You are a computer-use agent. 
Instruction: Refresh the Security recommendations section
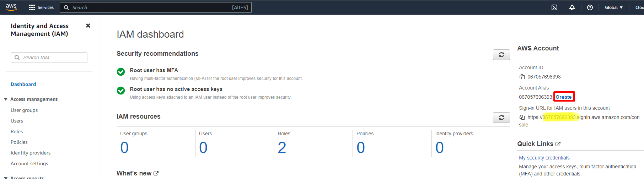(x=501, y=55)
